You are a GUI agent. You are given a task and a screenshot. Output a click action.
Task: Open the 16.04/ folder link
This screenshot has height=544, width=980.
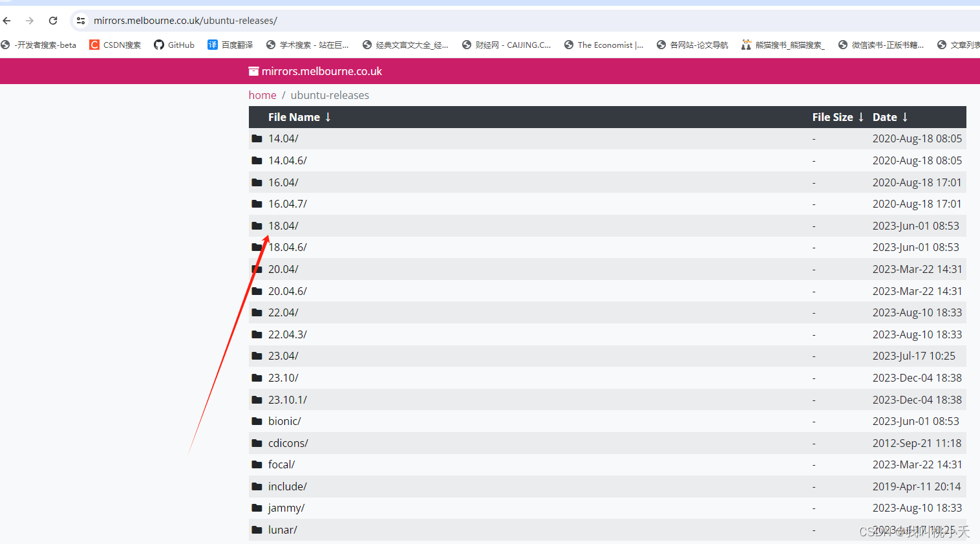click(283, 182)
